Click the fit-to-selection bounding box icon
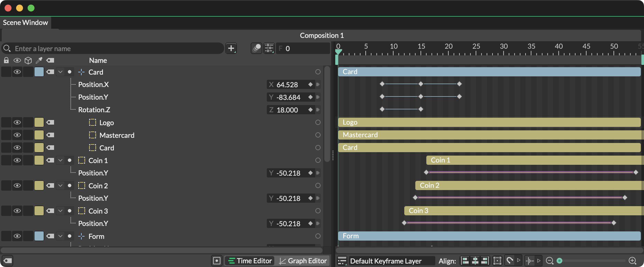 click(497, 261)
